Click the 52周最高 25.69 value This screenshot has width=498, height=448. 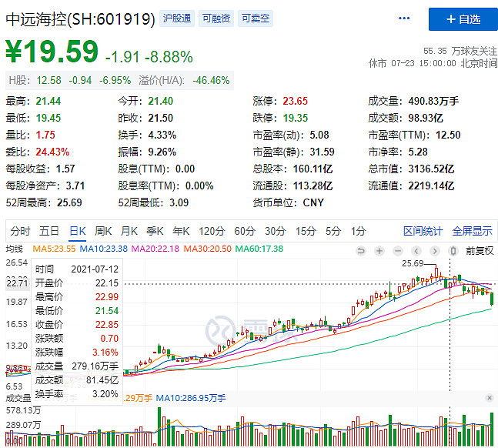coord(69,202)
